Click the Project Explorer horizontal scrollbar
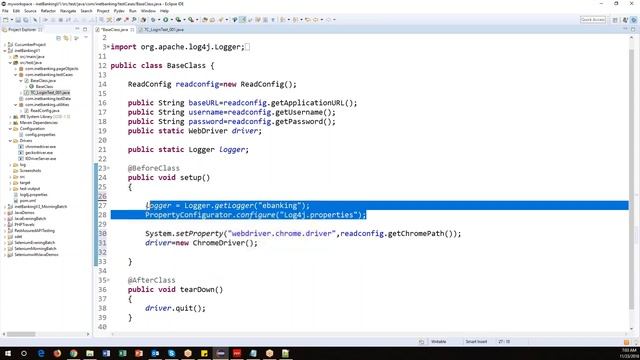 point(21,334)
